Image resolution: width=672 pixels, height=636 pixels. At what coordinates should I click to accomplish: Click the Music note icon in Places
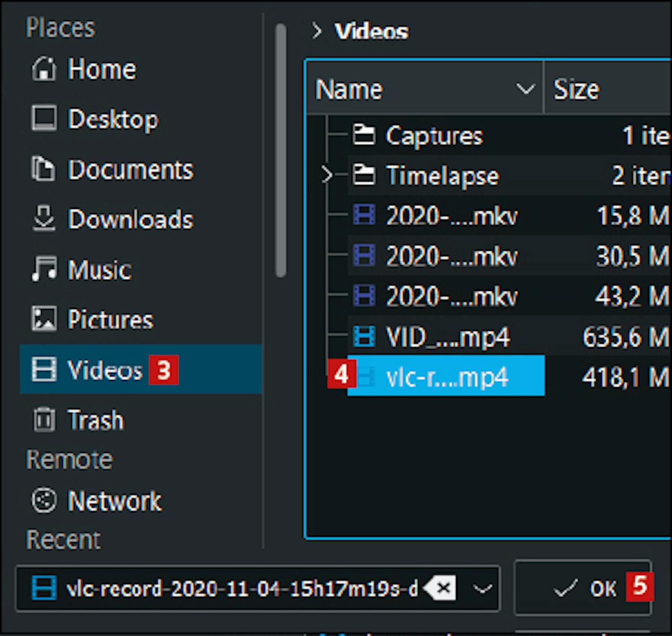click(x=44, y=269)
